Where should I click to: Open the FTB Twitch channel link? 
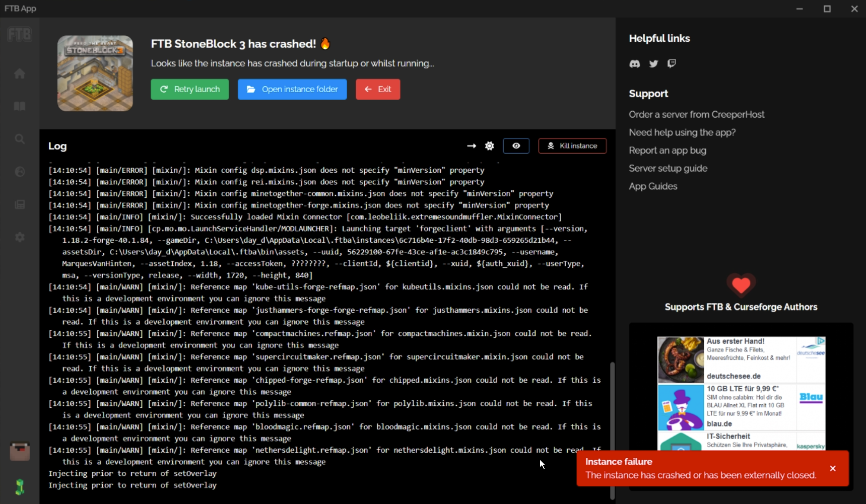pyautogui.click(x=672, y=64)
